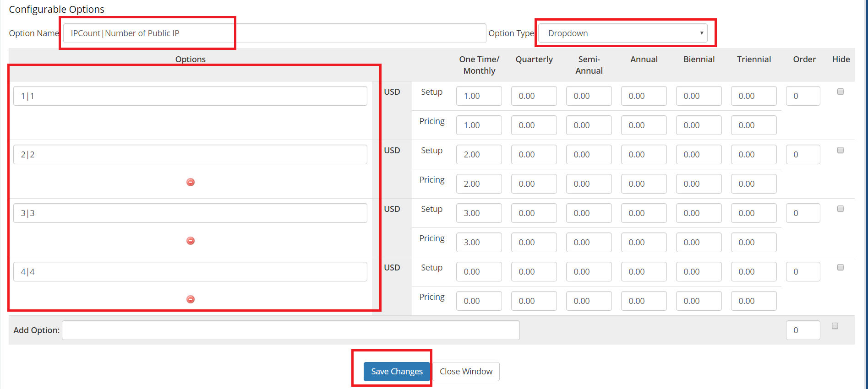868x389 pixels.
Task: Edit the Order field for option 1|1
Action: tap(803, 96)
